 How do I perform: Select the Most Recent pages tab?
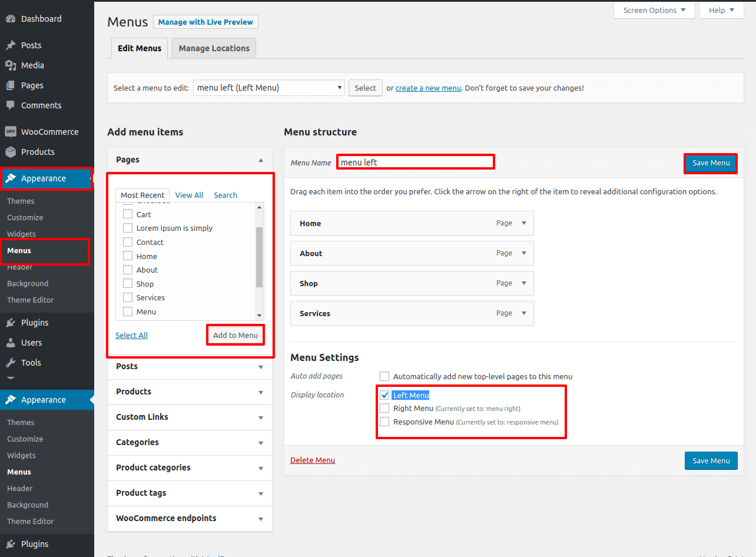pyautogui.click(x=142, y=195)
